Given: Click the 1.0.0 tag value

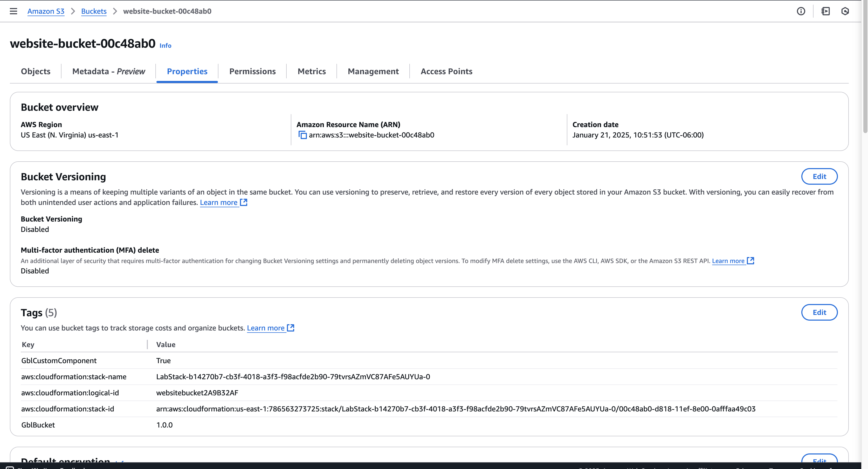Looking at the screenshot, I should 164,425.
